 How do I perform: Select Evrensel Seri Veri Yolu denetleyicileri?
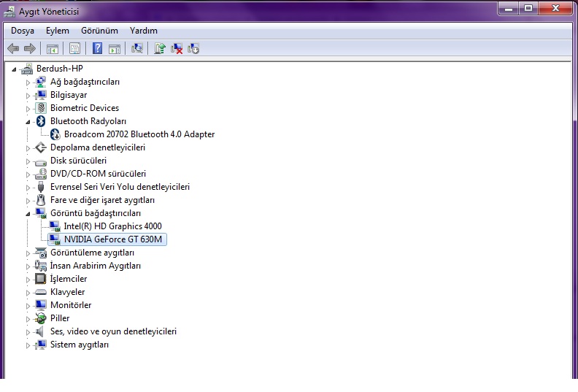click(120, 187)
